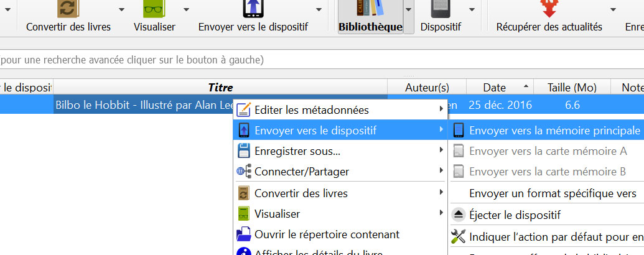Open the Bibliothèque library icon

coord(370,9)
